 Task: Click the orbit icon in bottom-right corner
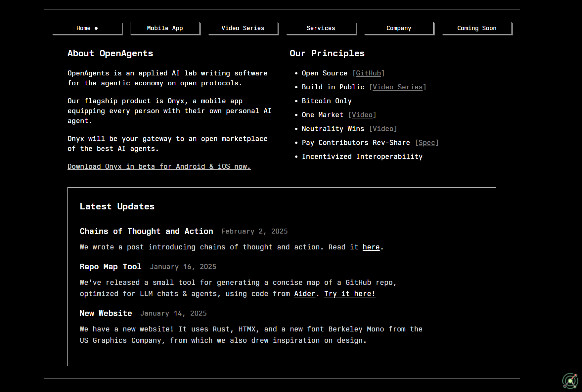pos(570,381)
